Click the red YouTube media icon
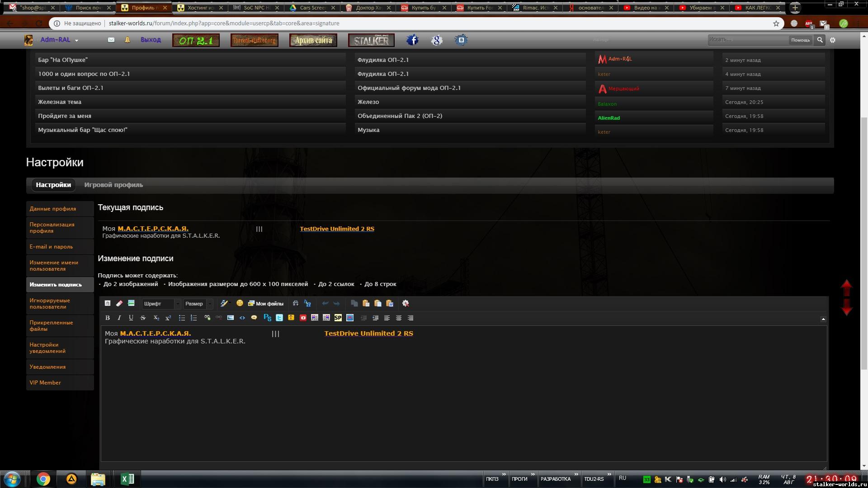The width and height of the screenshot is (868, 488). pos(303,318)
